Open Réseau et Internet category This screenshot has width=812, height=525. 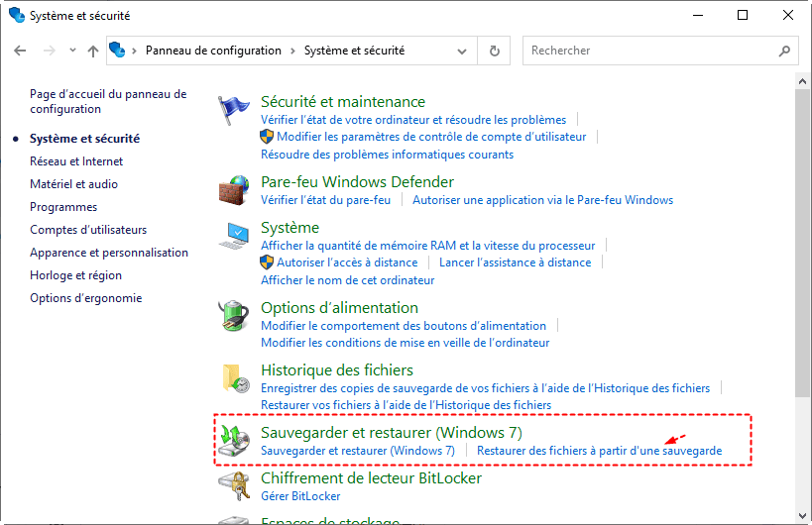coord(76,161)
